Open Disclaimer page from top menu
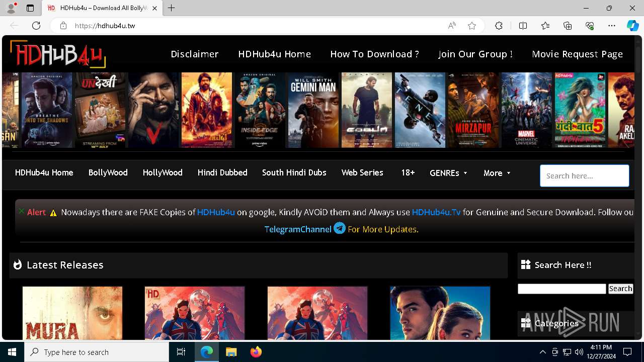The height and width of the screenshot is (362, 644). (195, 54)
